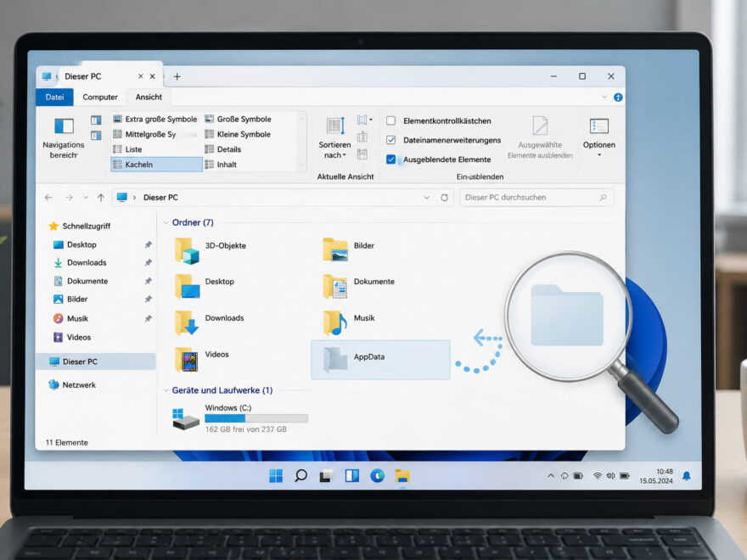Navigate up one level arrow
Screen dimensions: 747x560
pos(101,197)
